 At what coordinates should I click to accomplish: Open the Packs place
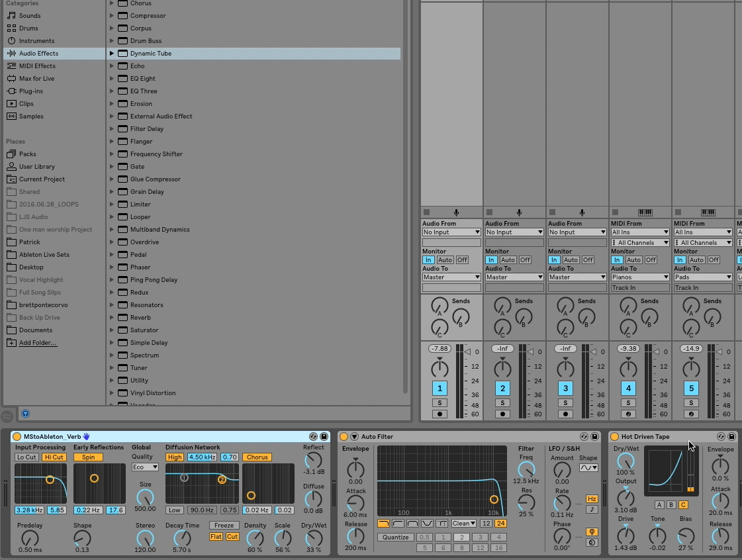pyautogui.click(x=27, y=154)
